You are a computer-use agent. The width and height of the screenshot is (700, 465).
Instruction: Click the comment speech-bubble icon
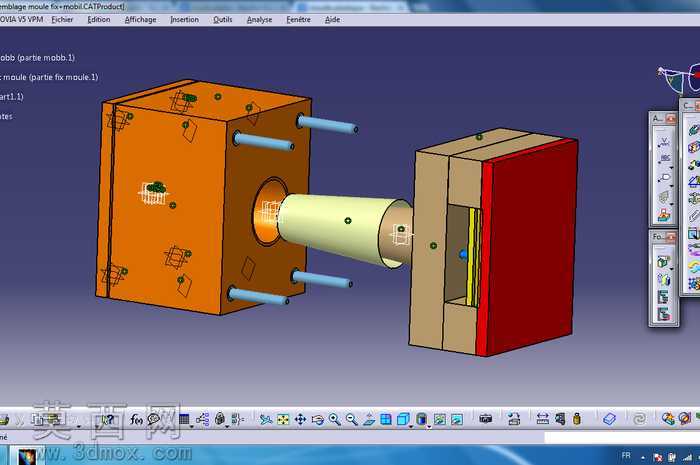pos(154,419)
